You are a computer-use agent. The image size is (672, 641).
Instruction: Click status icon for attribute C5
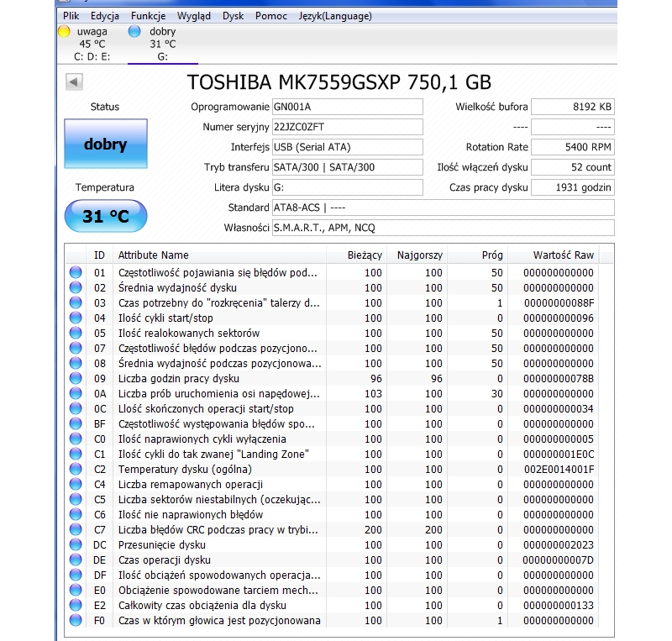(x=76, y=499)
